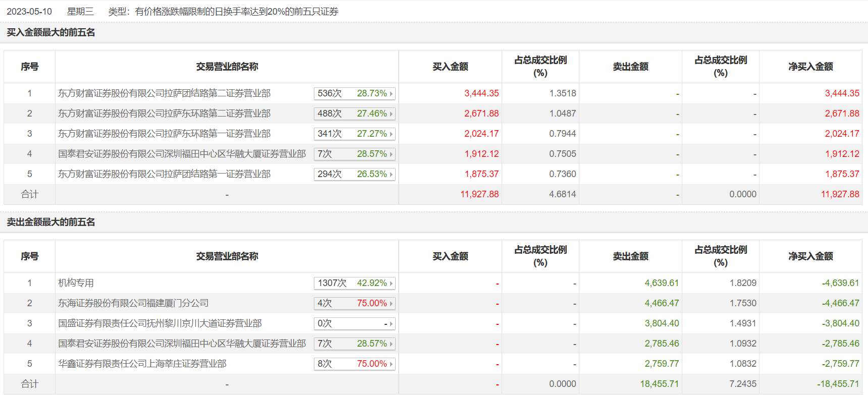868x395 pixels.
Task: Expand the 0次 stats box
Action: pos(354,323)
